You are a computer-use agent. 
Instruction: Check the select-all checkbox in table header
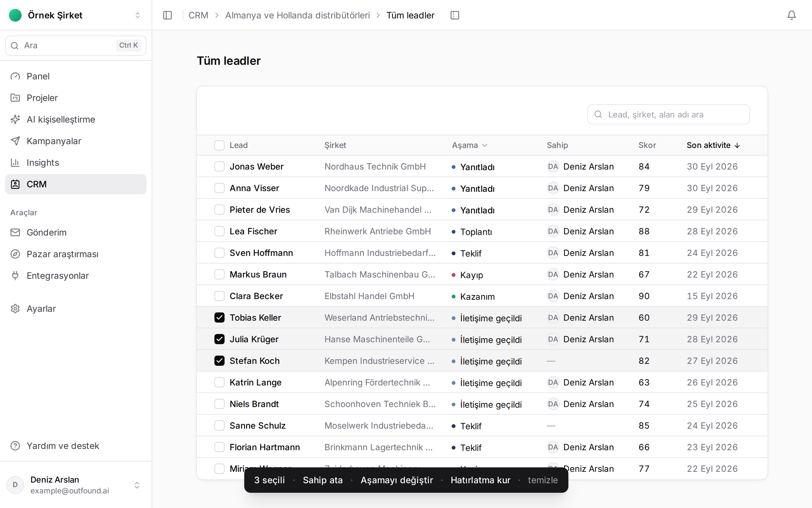[x=219, y=145]
